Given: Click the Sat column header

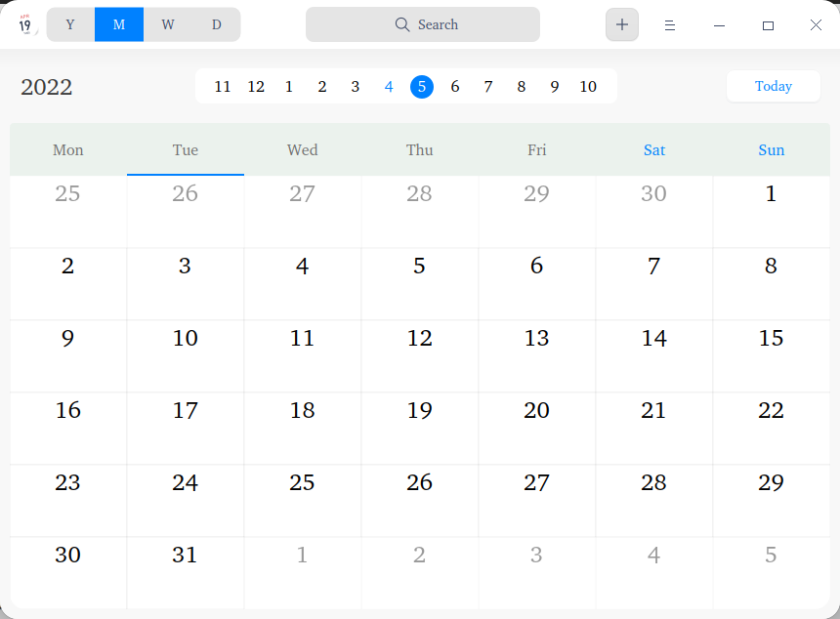Looking at the screenshot, I should (x=654, y=150).
